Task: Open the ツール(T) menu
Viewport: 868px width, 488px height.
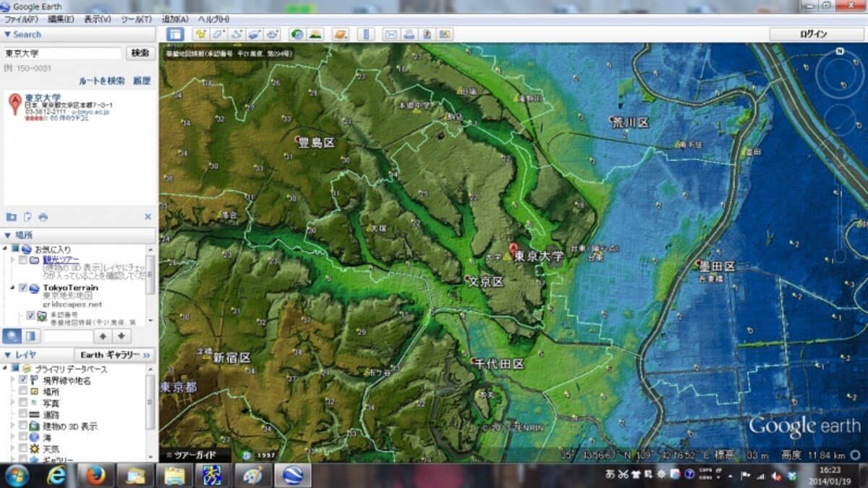Action: 137,19
